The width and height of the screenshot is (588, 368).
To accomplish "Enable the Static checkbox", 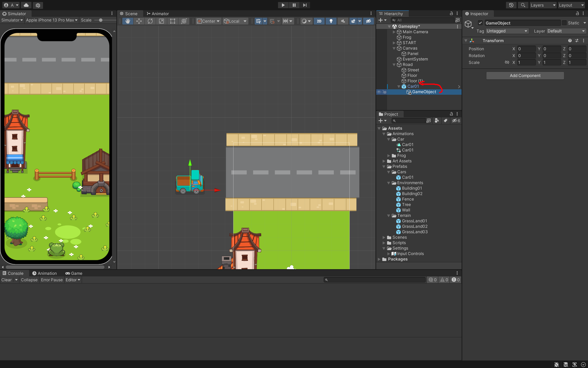I will (564, 23).
